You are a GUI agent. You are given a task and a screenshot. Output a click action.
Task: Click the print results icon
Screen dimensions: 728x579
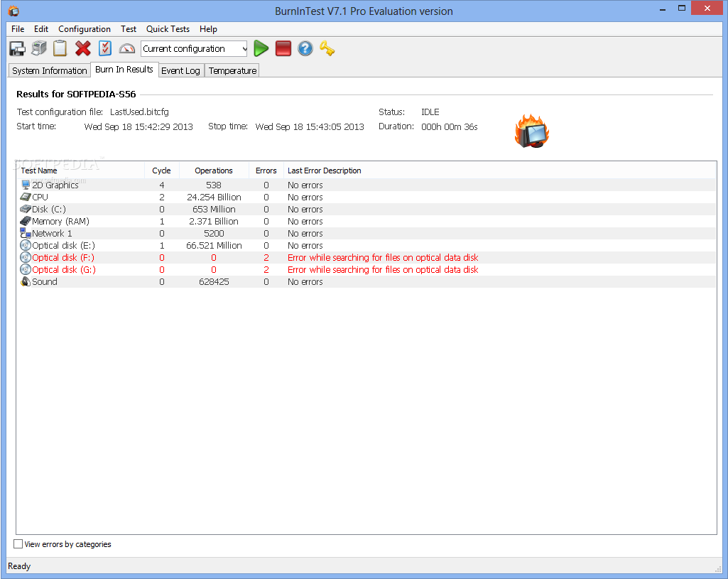coord(39,48)
